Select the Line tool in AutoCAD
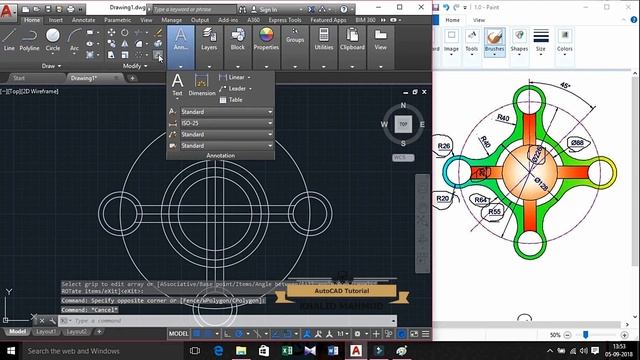The width and height of the screenshot is (640, 360). point(9,40)
